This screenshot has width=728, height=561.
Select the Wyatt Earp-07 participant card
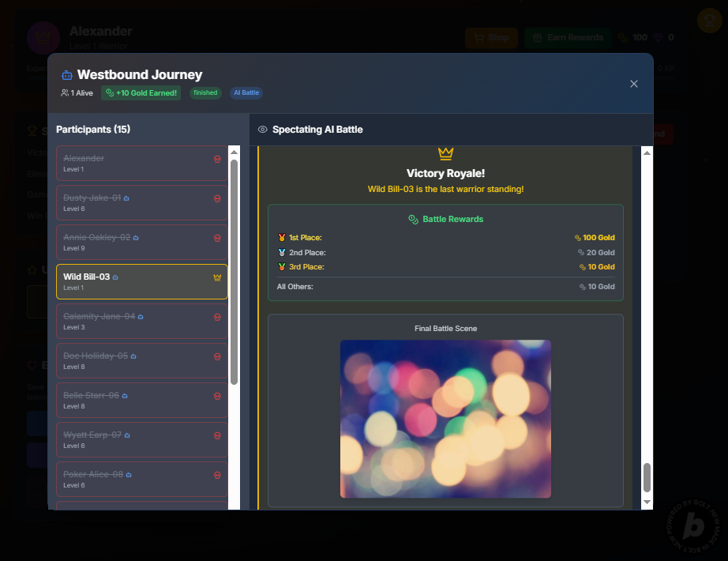(x=141, y=439)
